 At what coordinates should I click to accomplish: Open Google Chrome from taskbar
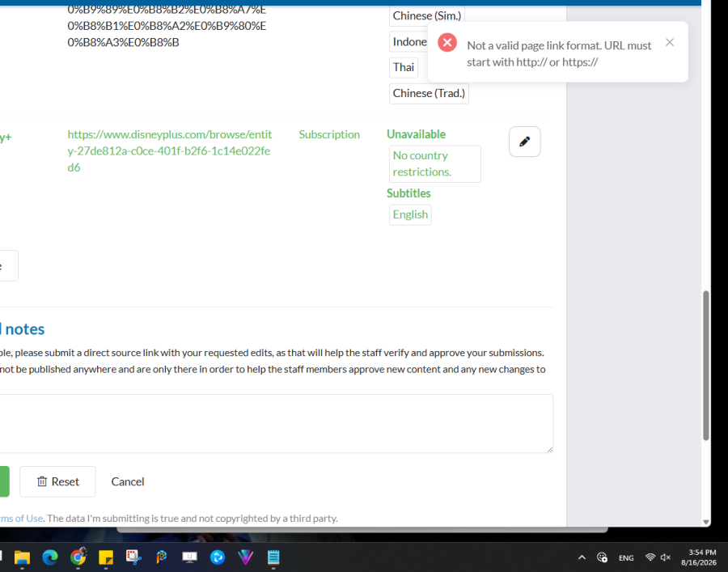click(x=78, y=556)
